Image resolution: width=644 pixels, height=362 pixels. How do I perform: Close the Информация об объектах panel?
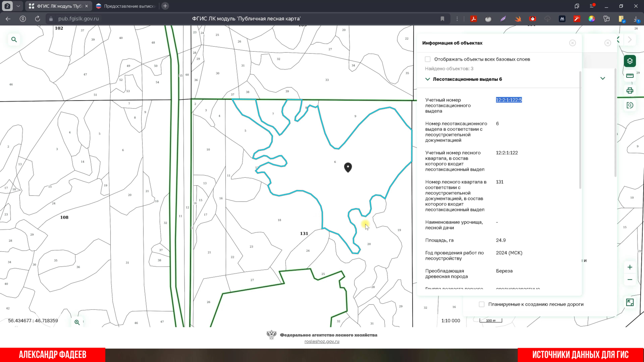[x=572, y=43]
